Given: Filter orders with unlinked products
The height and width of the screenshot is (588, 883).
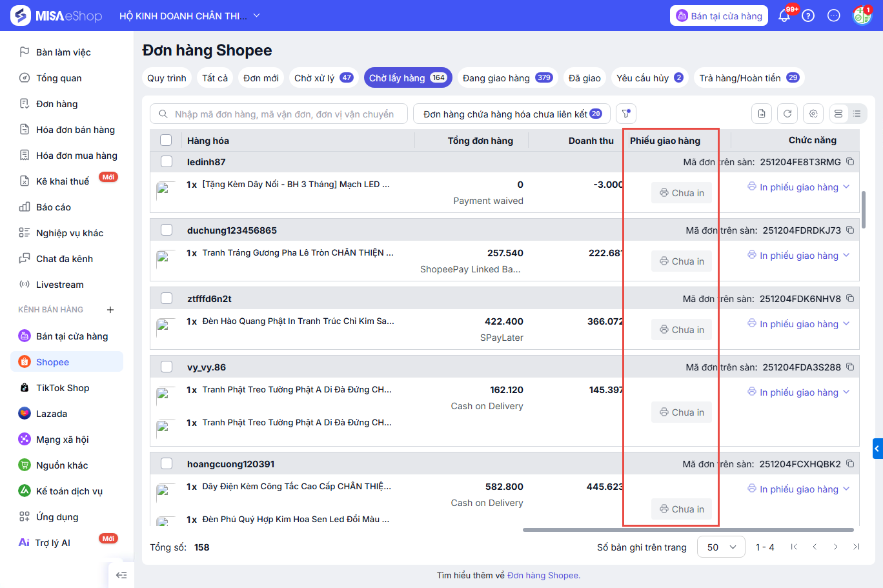Looking at the screenshot, I should 513,114.
